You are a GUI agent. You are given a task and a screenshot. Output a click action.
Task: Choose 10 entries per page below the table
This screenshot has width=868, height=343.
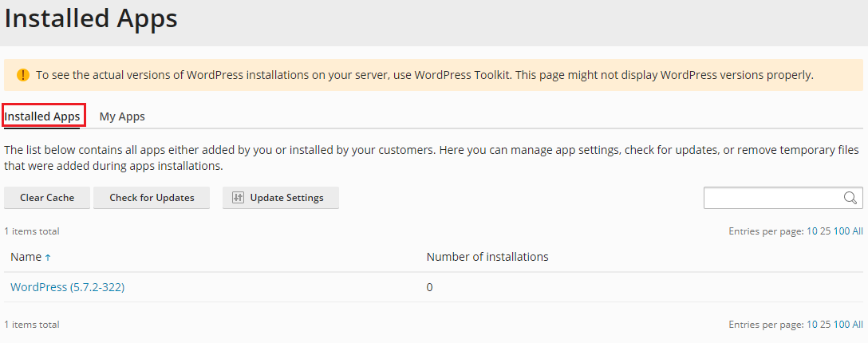(811, 325)
